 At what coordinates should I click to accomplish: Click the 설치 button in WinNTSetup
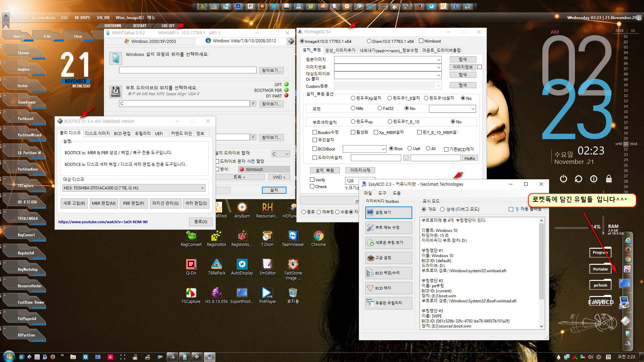(x=274, y=190)
